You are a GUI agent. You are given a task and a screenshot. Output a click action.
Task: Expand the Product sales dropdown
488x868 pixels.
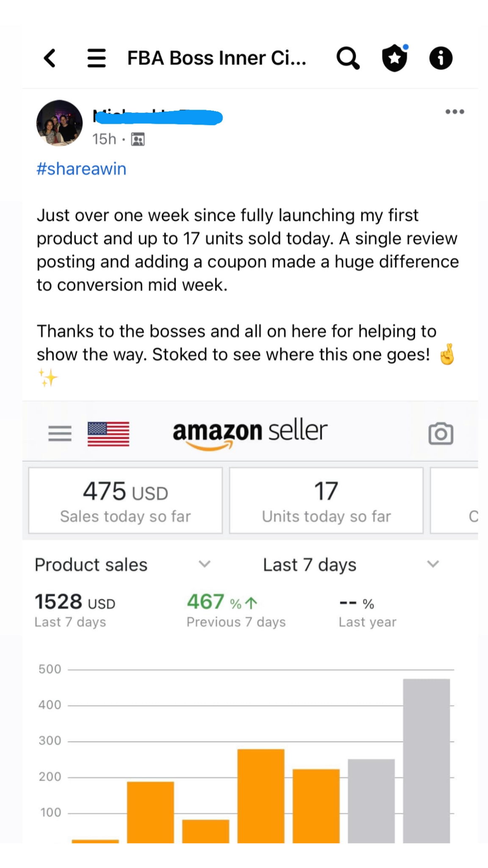[204, 564]
